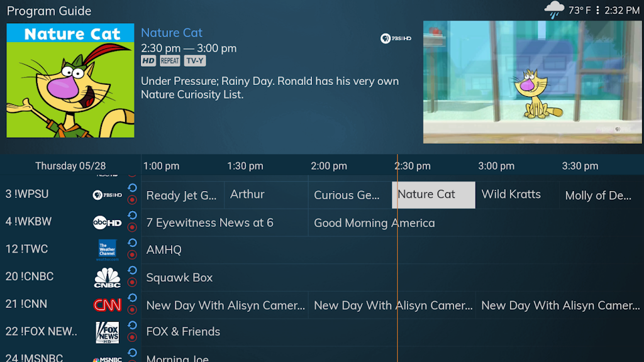Click the catch-up replay icon for 4 WKBW

(132, 216)
